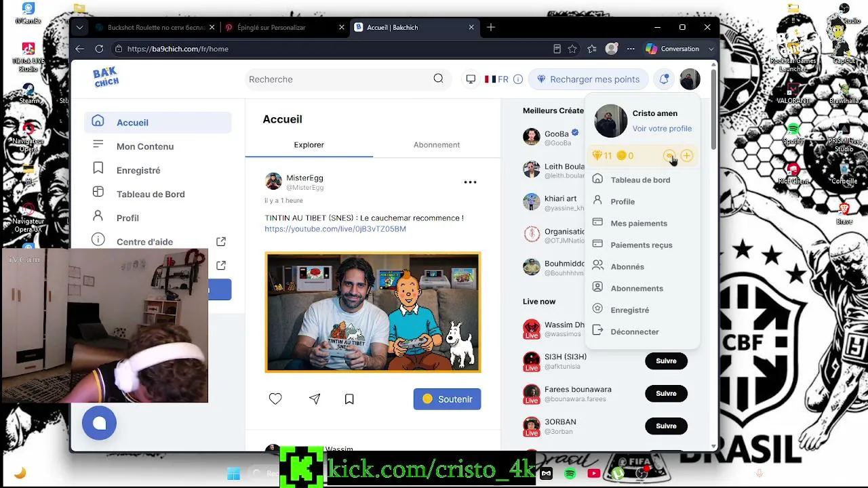Screen dimensions: 868x488
Task: Open the three-dot menu on MisterEgg's post
Action: pyautogui.click(x=470, y=182)
